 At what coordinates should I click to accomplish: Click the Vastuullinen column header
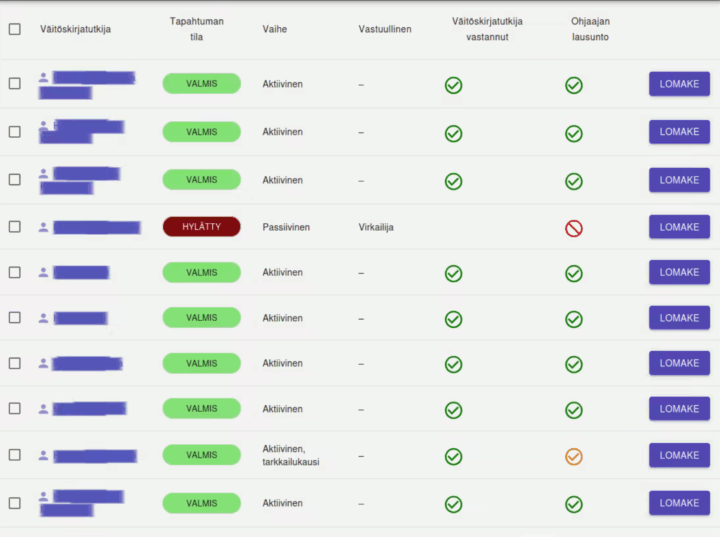click(384, 29)
